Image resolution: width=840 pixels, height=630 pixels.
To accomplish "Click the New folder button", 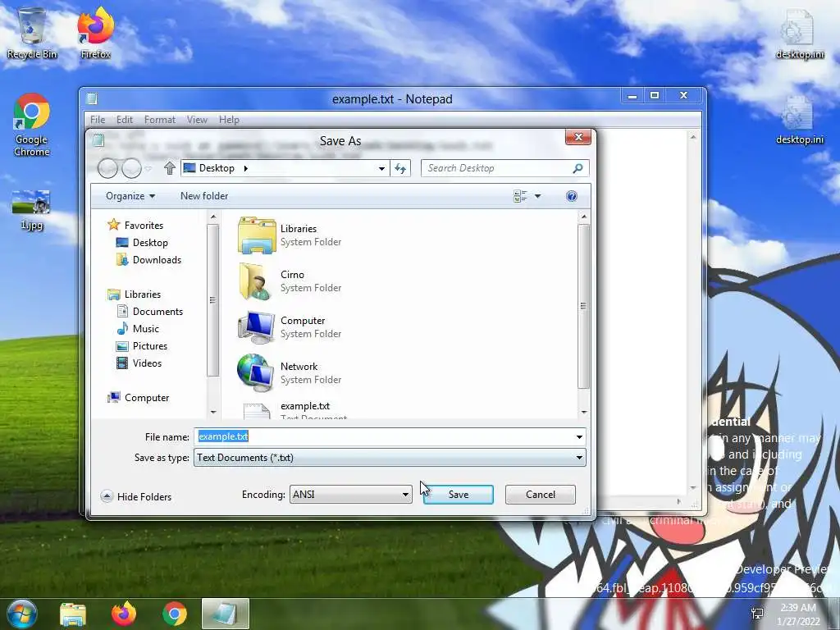I will pyautogui.click(x=204, y=196).
